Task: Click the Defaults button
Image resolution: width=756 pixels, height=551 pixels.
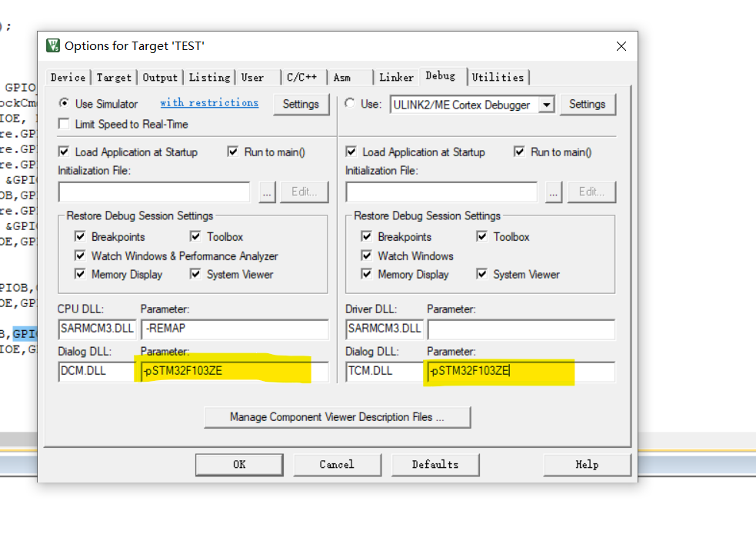Action: (435, 465)
